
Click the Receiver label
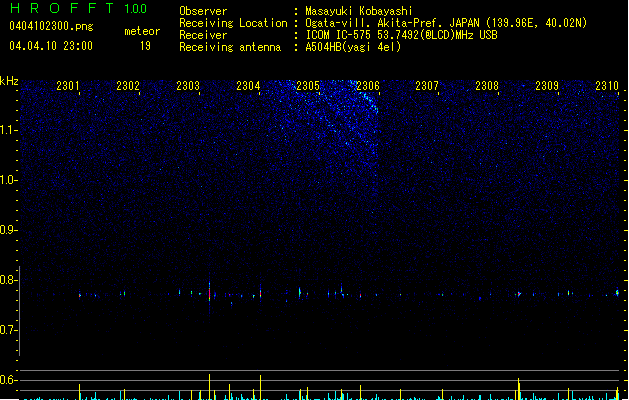[203, 35]
